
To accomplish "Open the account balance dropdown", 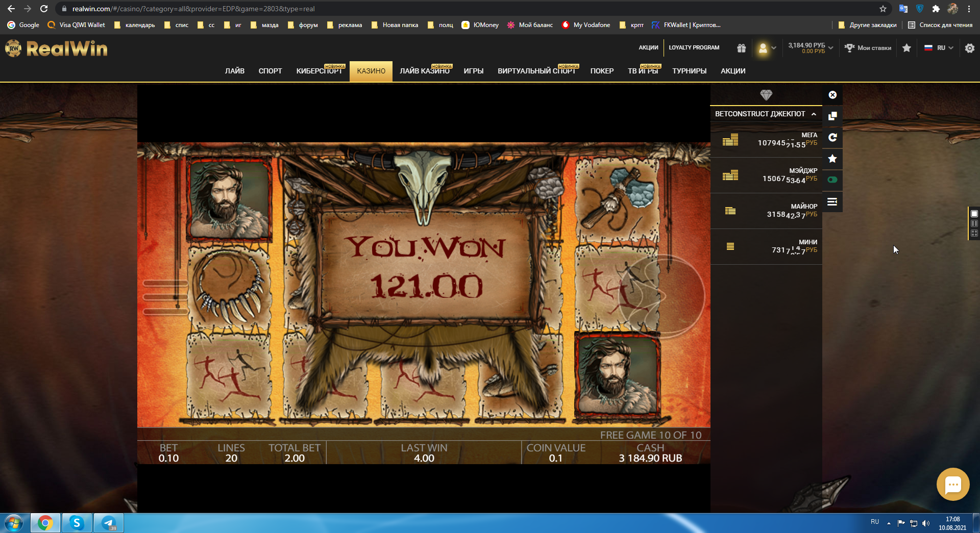I will 810,48.
